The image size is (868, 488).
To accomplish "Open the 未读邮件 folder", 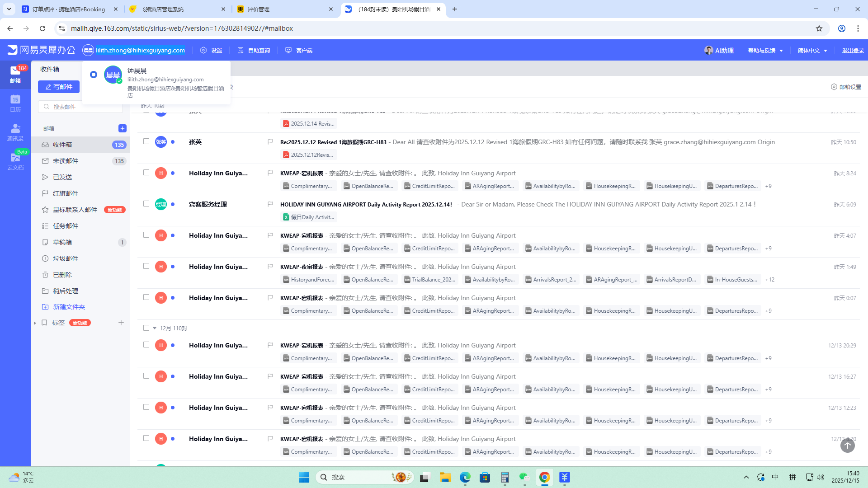I will click(x=66, y=161).
